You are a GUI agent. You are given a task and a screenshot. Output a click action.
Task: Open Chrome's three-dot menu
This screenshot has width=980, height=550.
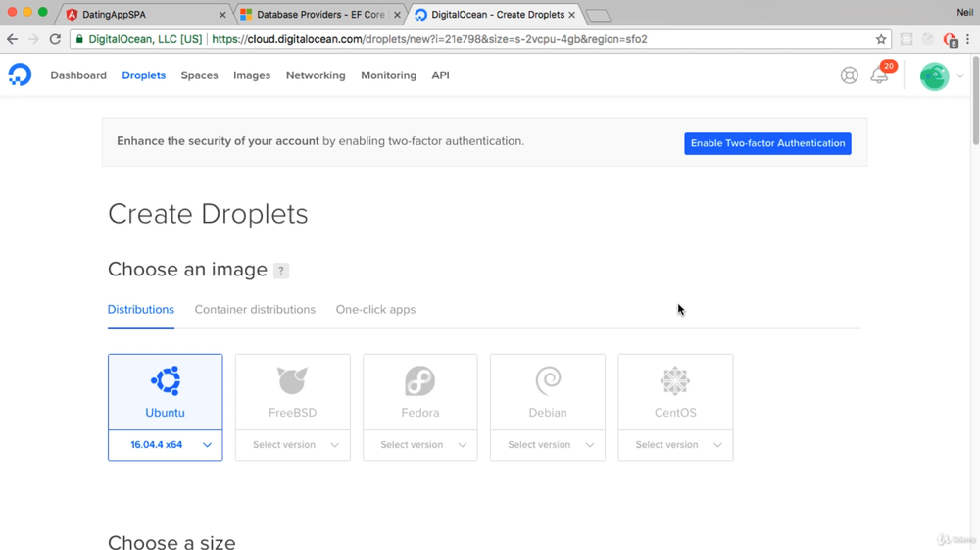tap(967, 39)
